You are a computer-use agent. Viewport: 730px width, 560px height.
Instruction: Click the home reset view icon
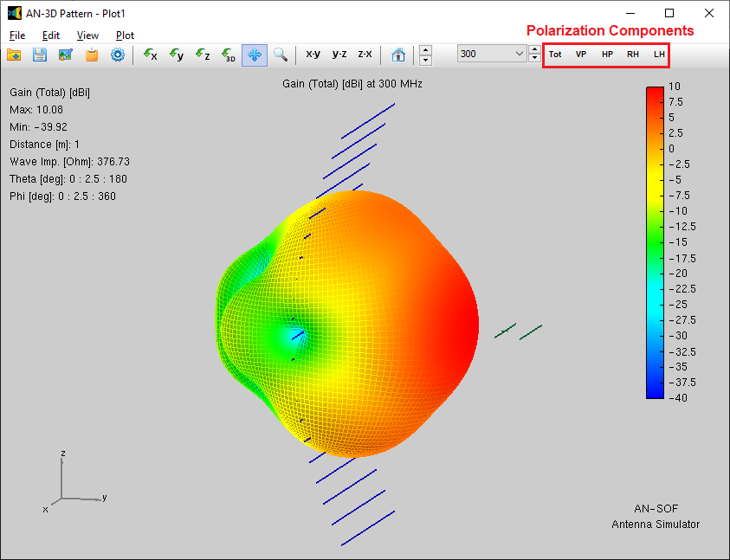(398, 55)
